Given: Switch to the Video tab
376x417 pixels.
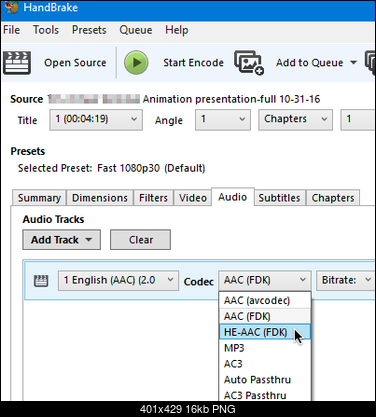Looking at the screenshot, I should click(x=193, y=198).
